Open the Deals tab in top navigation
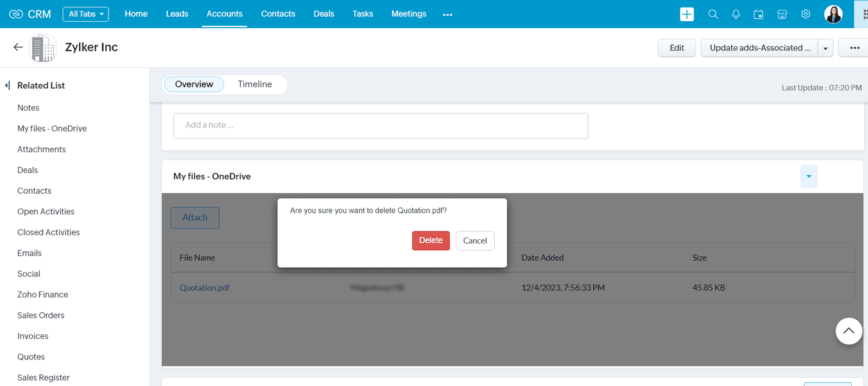 pos(324,14)
